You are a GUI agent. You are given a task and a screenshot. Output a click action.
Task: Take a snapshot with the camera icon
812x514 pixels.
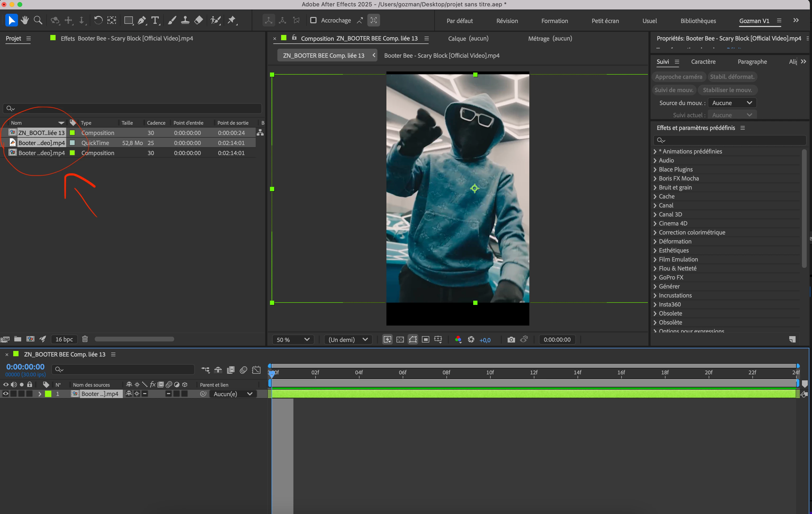(x=511, y=340)
